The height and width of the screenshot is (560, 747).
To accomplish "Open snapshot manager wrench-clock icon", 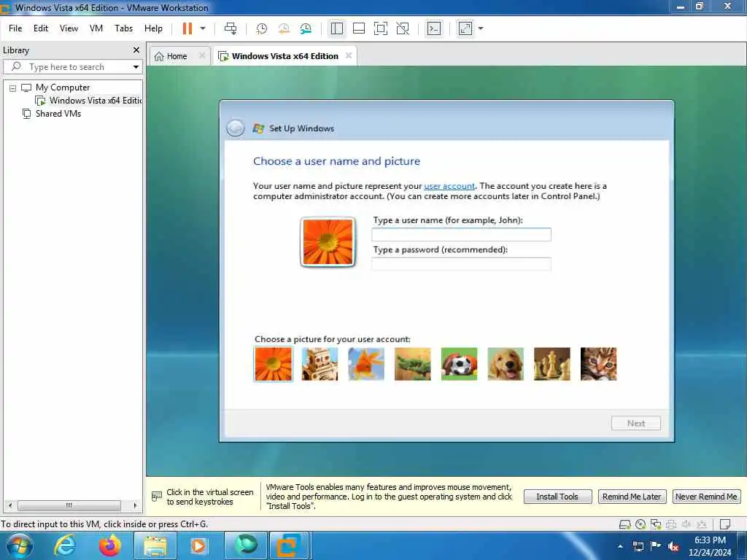I will (x=306, y=28).
